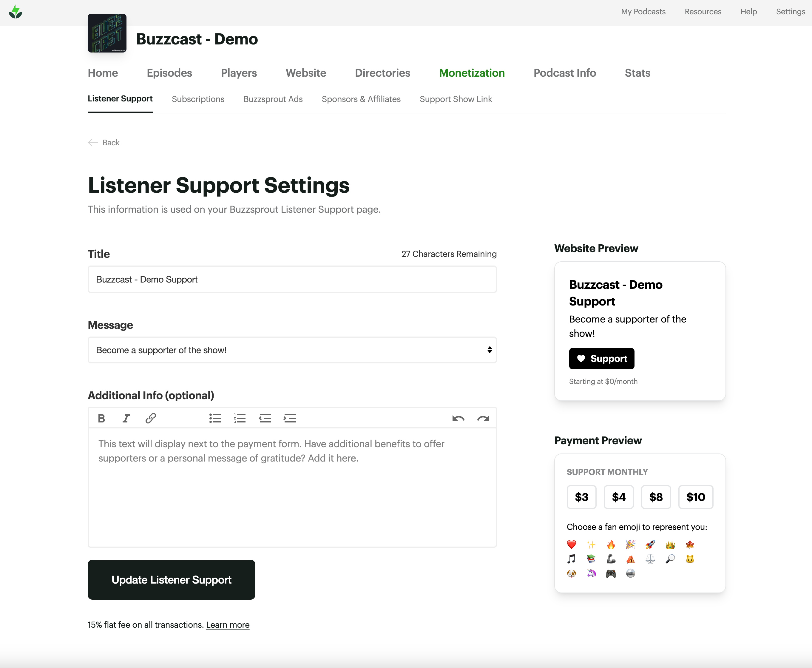Increase indent level in editor

click(290, 418)
